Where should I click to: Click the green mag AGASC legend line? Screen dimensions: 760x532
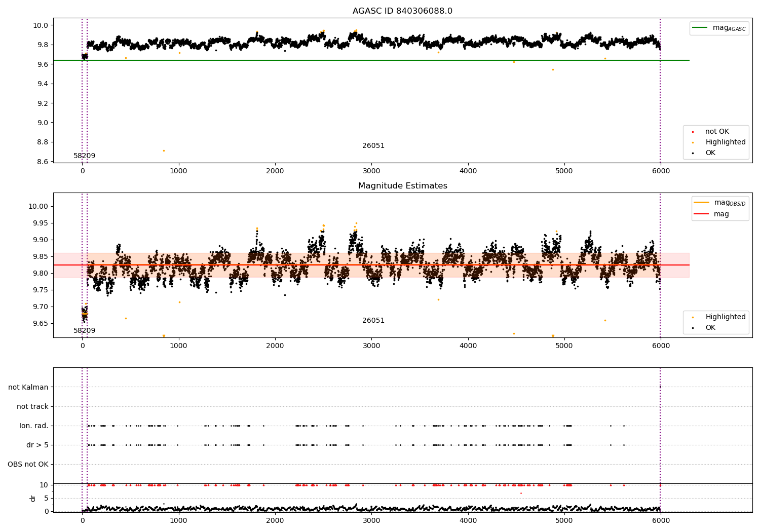coord(700,28)
